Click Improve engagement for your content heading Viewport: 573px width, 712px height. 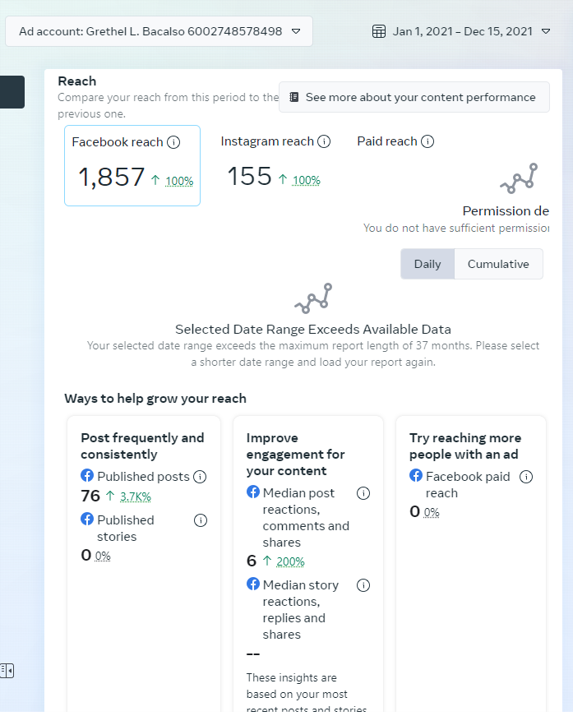pyautogui.click(x=296, y=454)
